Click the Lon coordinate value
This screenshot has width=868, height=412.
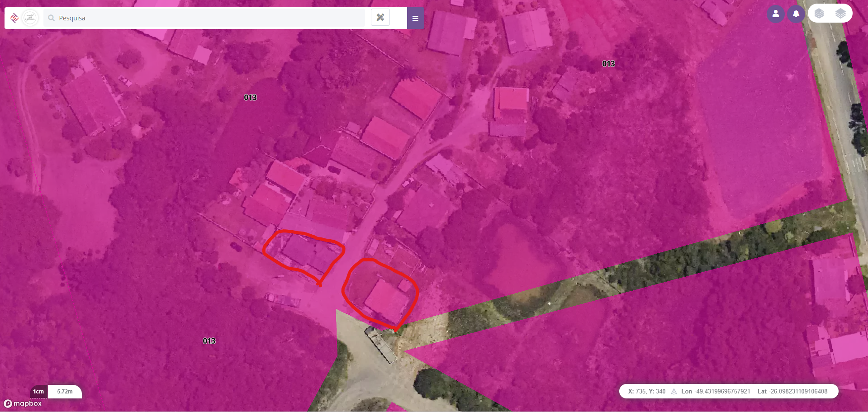(x=722, y=392)
